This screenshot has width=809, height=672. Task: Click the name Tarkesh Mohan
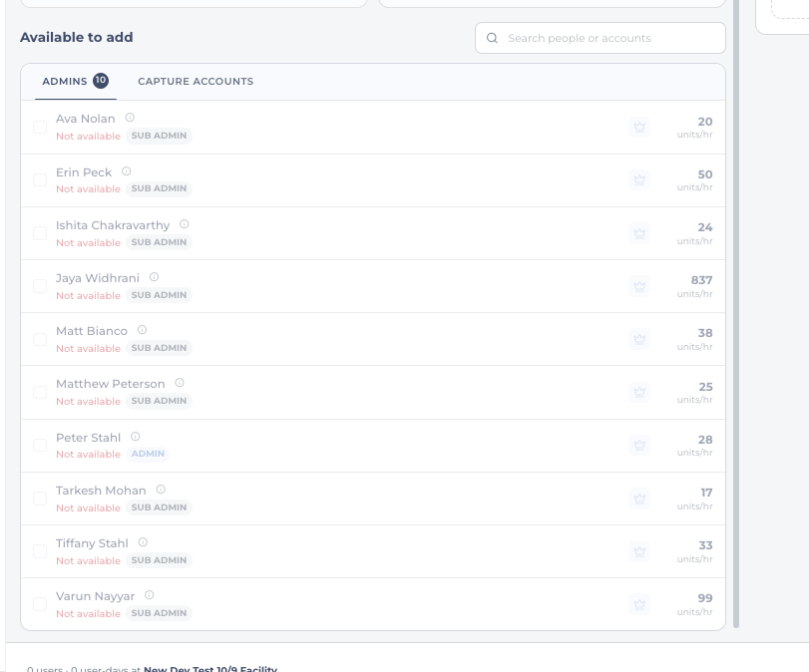[101, 491]
